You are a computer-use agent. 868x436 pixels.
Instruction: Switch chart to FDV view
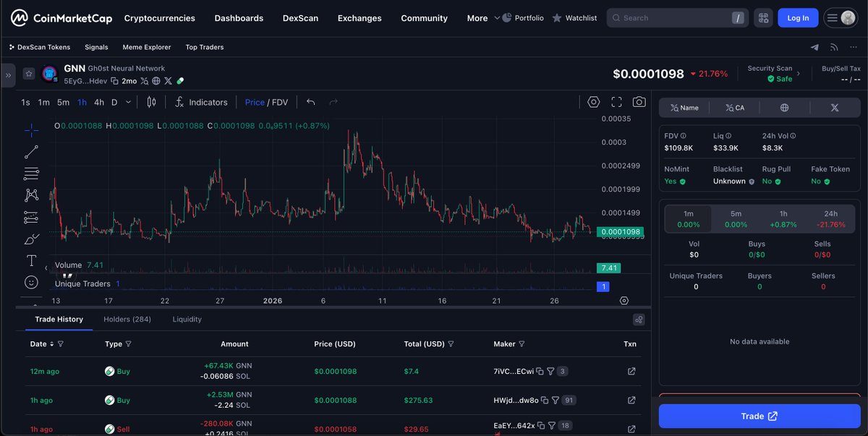(x=279, y=102)
